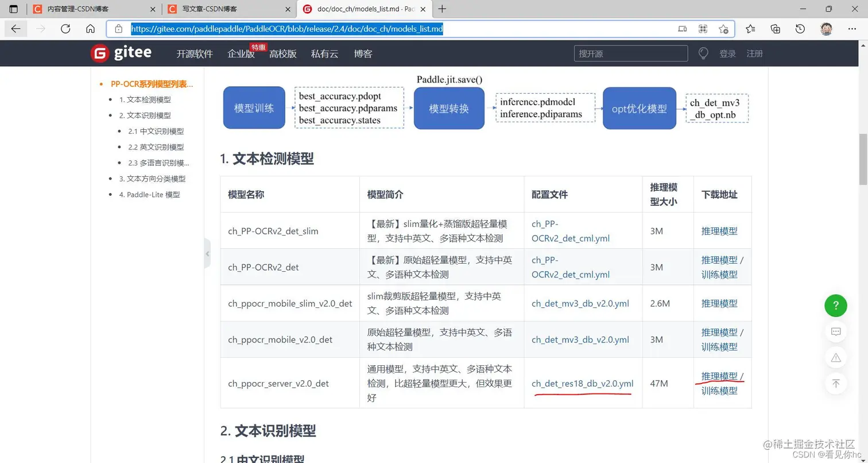Viewport: 868px width, 463px height.
Task: Open the green help question-mark button
Action: pyautogui.click(x=836, y=306)
